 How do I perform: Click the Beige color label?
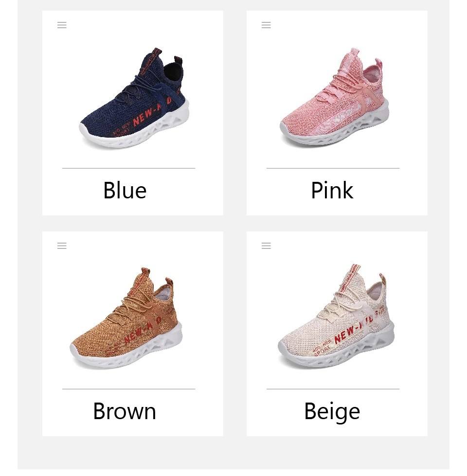(x=332, y=412)
